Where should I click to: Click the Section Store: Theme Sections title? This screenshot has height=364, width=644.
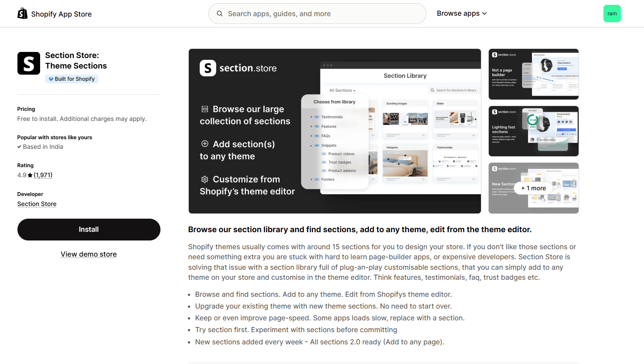76,61
